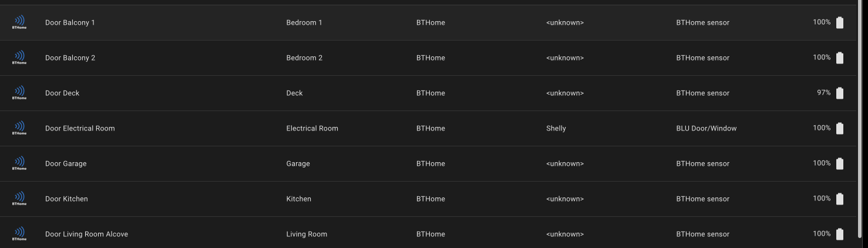868x248 pixels.
Task: Click the Shelly manufacturer cell
Action: [x=556, y=129]
